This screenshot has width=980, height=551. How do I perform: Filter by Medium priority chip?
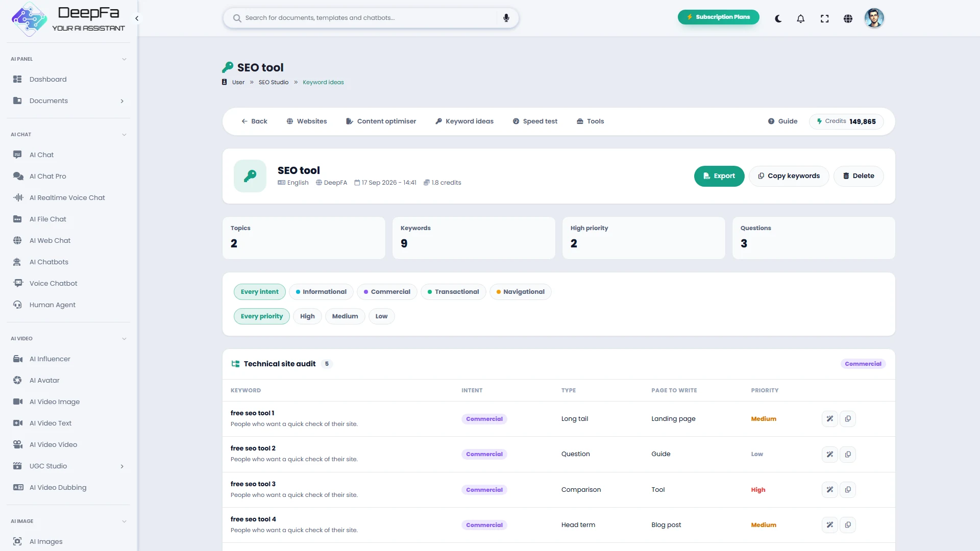[x=345, y=316]
